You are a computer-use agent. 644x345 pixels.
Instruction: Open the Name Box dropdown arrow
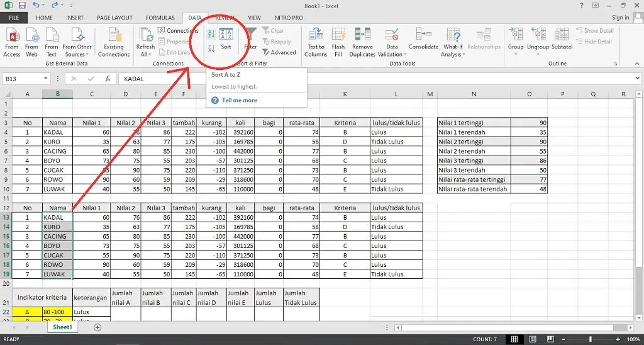[45, 78]
